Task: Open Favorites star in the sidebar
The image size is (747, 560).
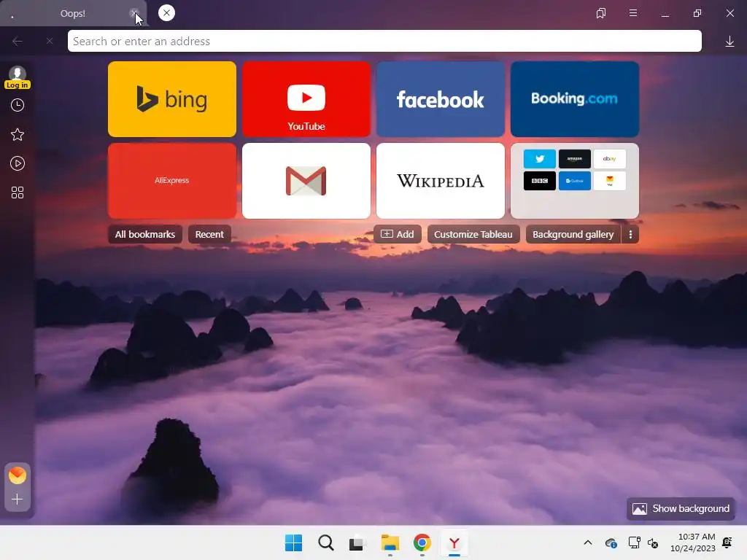Action: coord(18,135)
